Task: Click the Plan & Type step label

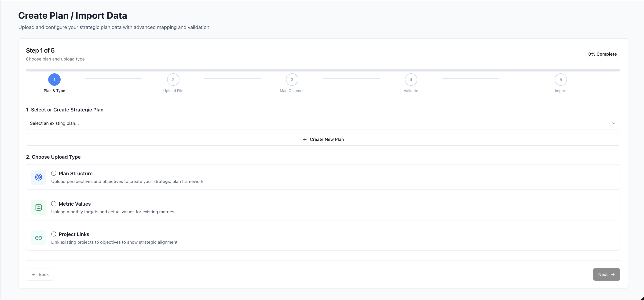Action: pyautogui.click(x=54, y=91)
